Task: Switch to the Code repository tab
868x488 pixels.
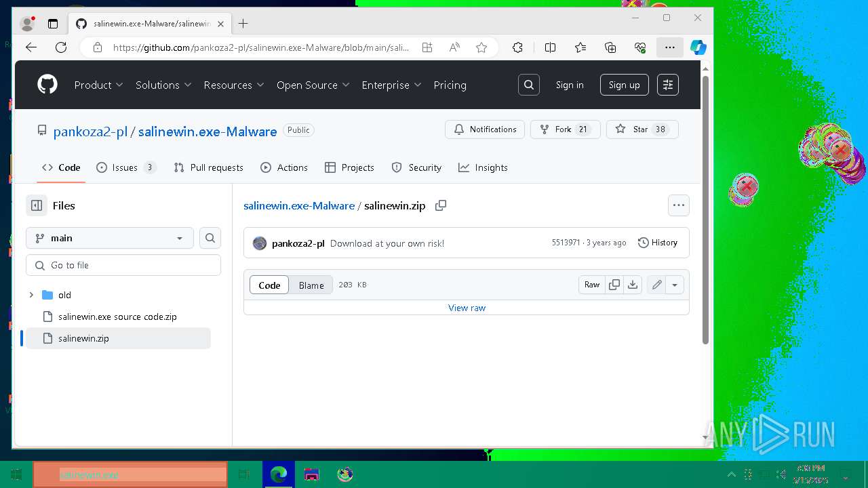Action: click(x=61, y=167)
